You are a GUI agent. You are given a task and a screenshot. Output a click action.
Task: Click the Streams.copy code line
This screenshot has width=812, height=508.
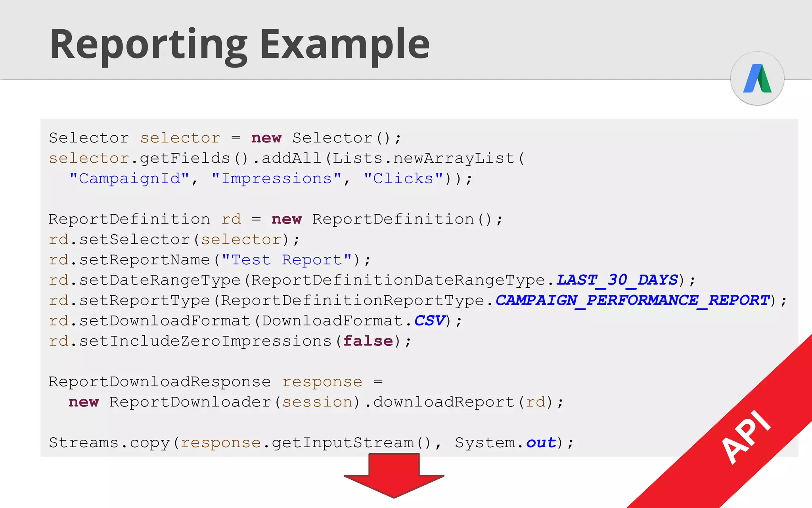[x=311, y=443]
